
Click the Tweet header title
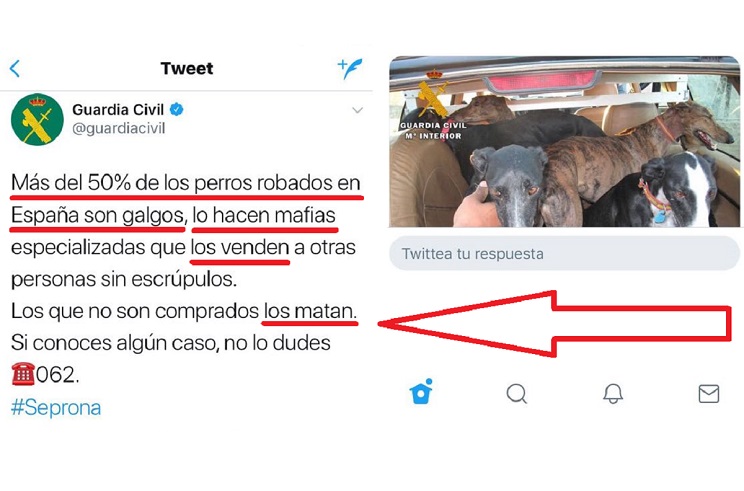(187, 68)
